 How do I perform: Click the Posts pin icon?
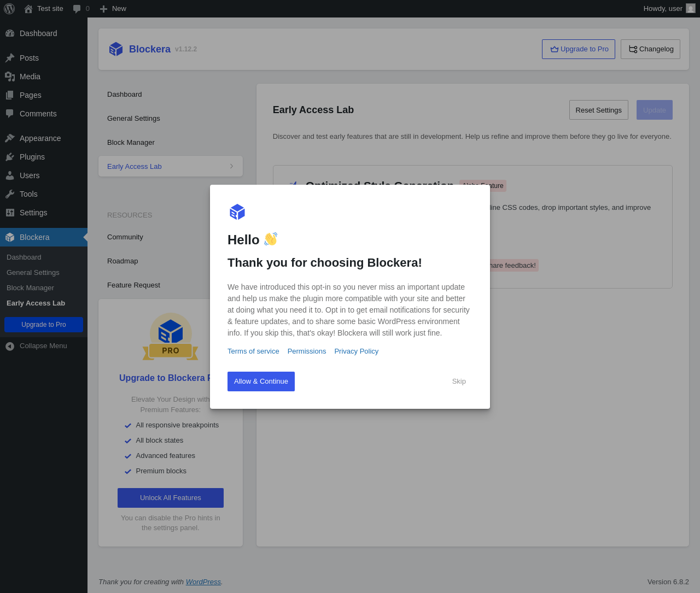(10, 58)
